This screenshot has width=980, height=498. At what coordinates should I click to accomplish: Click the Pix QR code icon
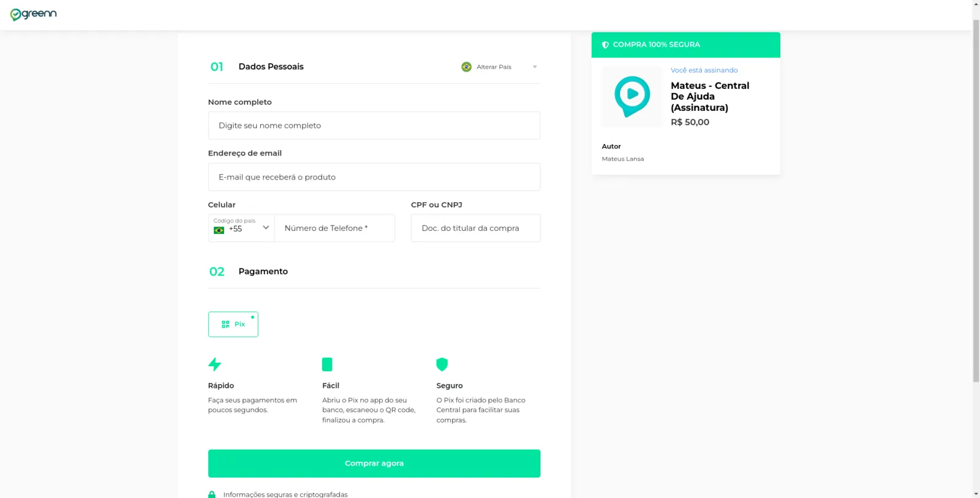225,324
